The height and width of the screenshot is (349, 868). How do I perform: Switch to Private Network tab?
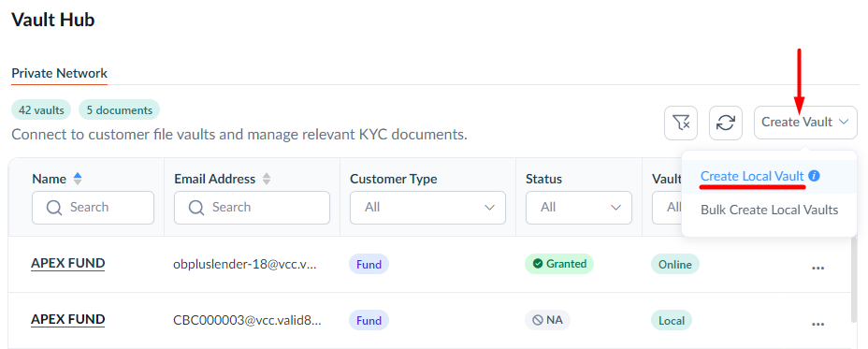tap(59, 73)
